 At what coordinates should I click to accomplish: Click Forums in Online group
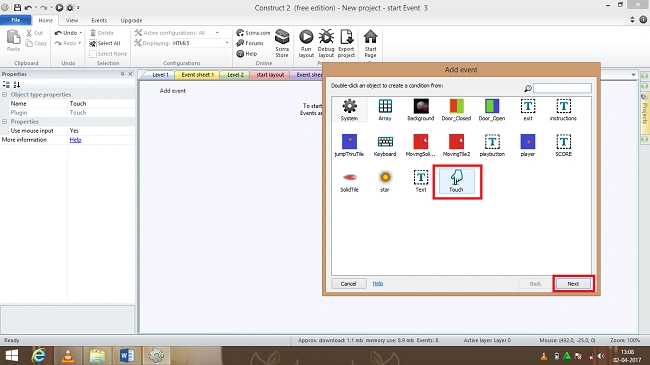[x=250, y=43]
